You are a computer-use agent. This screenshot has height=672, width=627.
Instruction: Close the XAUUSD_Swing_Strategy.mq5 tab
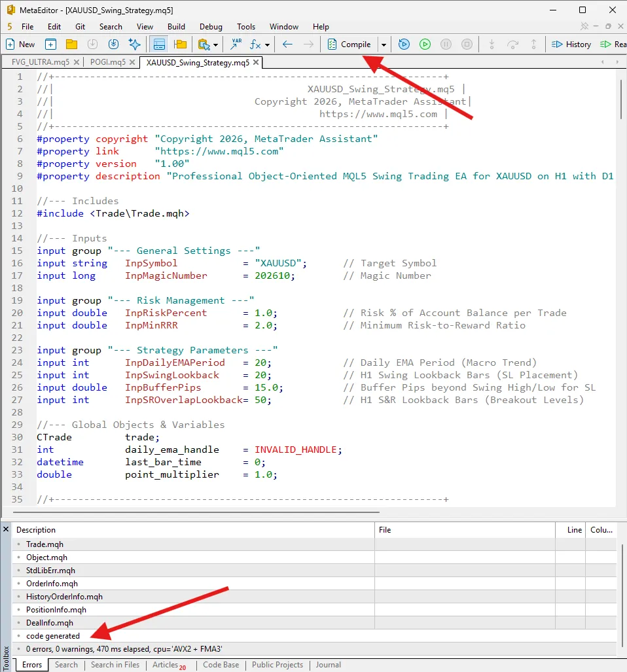pos(256,62)
